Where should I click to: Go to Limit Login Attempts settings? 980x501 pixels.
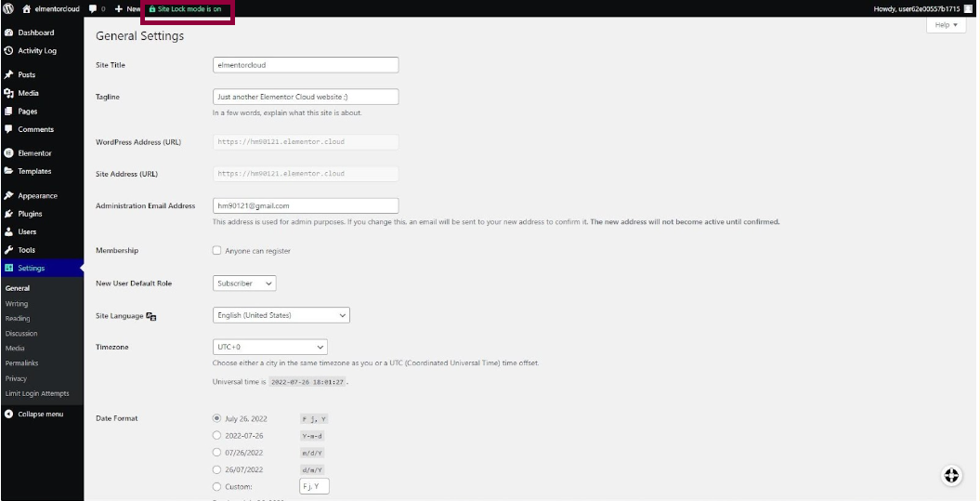click(37, 393)
